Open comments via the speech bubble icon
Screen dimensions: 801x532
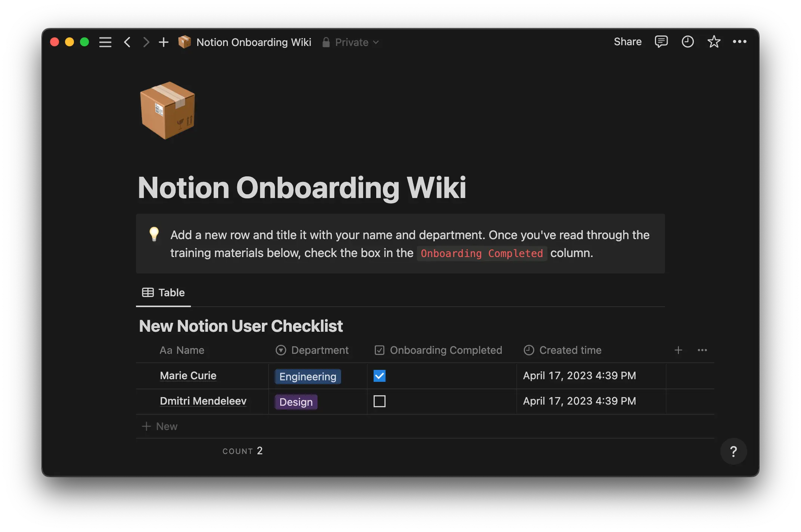coord(661,41)
